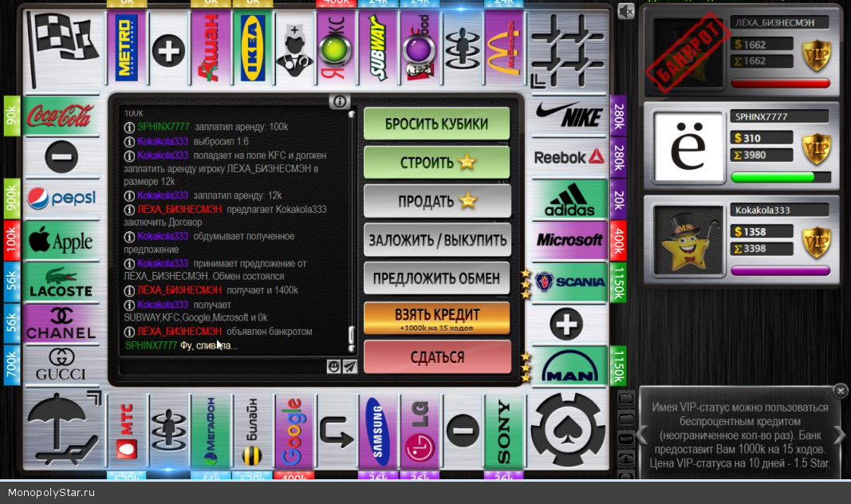Open SPHINX7777 player avatar
This screenshot has width=851, height=504.
click(x=687, y=146)
